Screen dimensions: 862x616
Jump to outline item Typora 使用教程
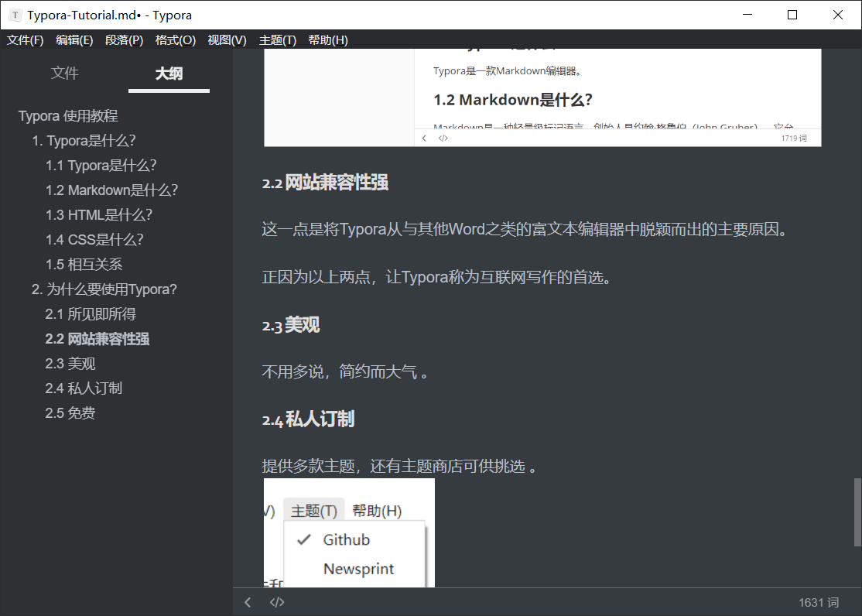(x=68, y=116)
